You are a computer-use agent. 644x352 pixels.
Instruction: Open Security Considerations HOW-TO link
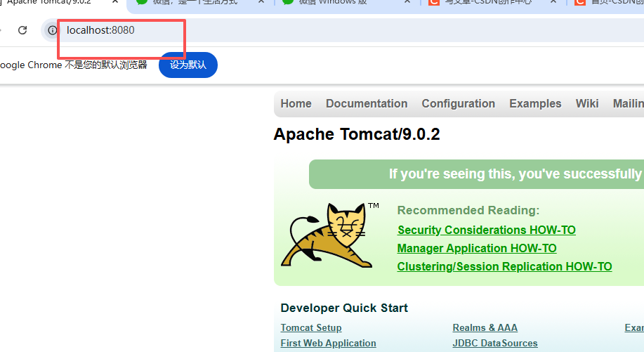coord(486,230)
